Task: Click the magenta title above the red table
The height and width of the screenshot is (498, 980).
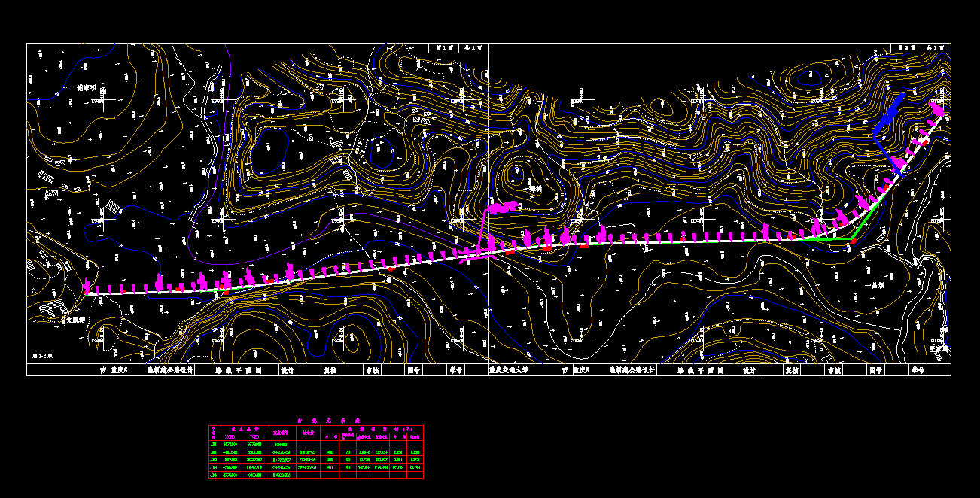Action: click(329, 421)
